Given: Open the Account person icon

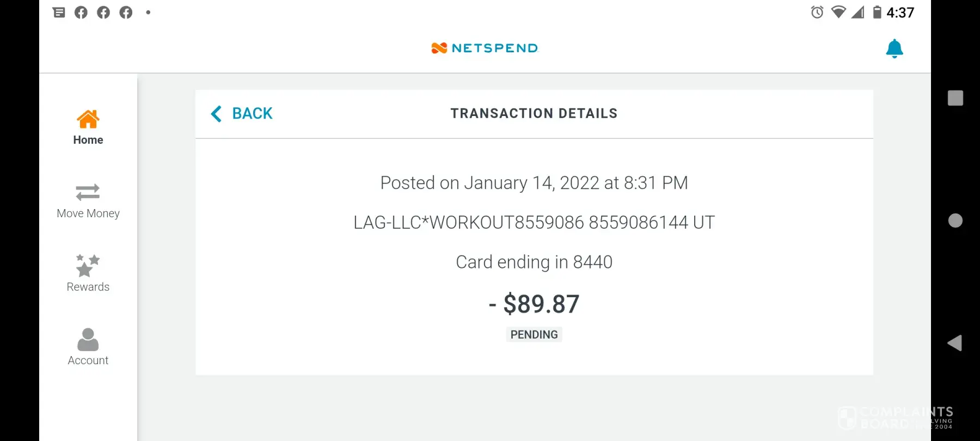Looking at the screenshot, I should click(88, 339).
